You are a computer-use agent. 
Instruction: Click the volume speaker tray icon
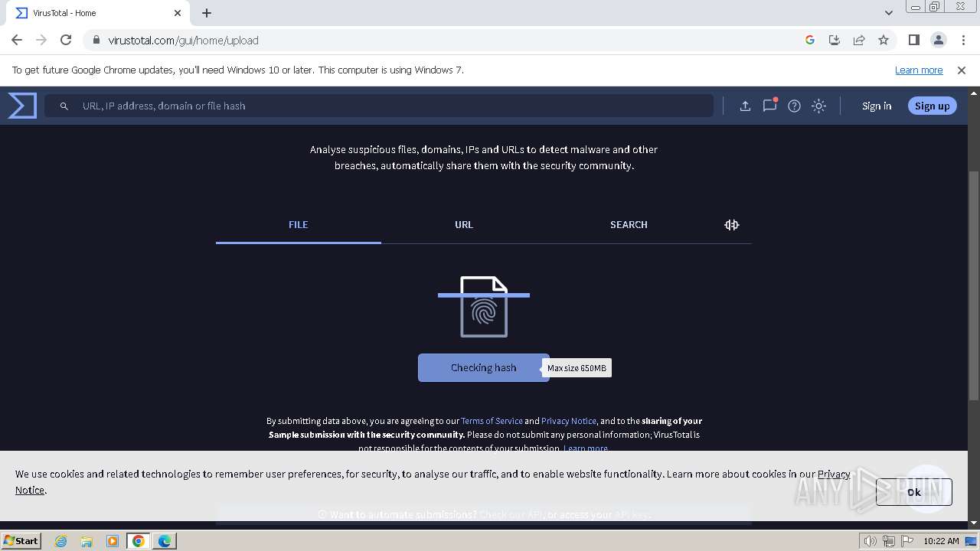coord(870,541)
